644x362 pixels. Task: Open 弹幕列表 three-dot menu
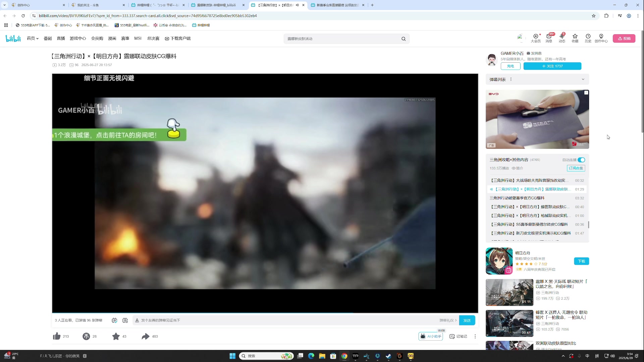(511, 79)
